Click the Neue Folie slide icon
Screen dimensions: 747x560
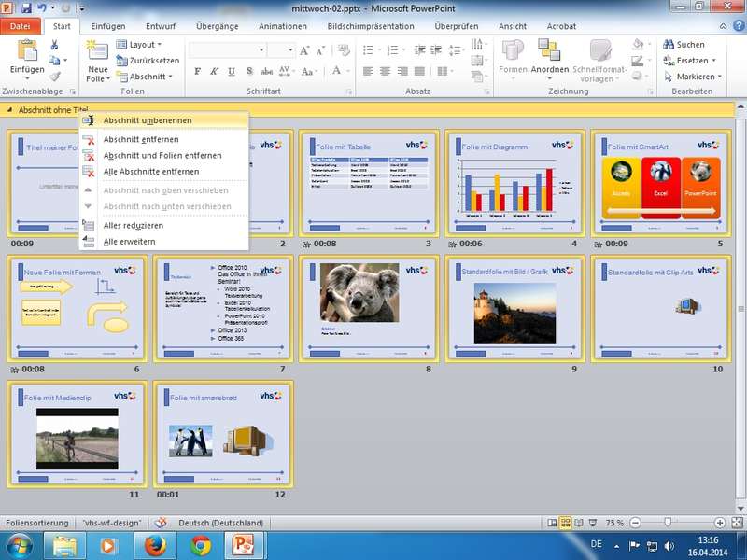pyautogui.click(x=97, y=52)
